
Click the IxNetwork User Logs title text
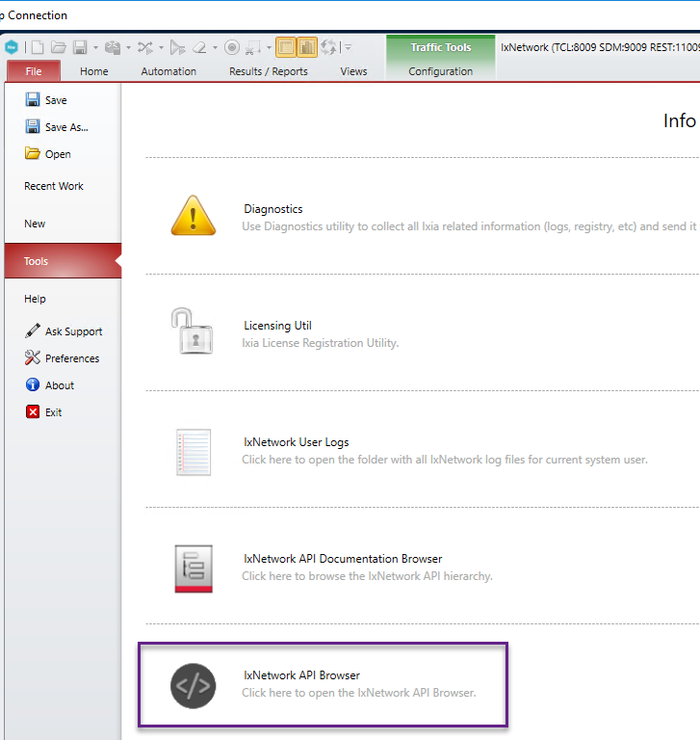point(297,441)
